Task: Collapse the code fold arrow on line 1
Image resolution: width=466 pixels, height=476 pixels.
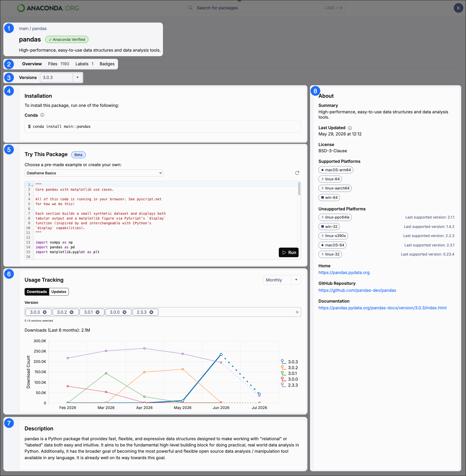Action: click(x=32, y=185)
